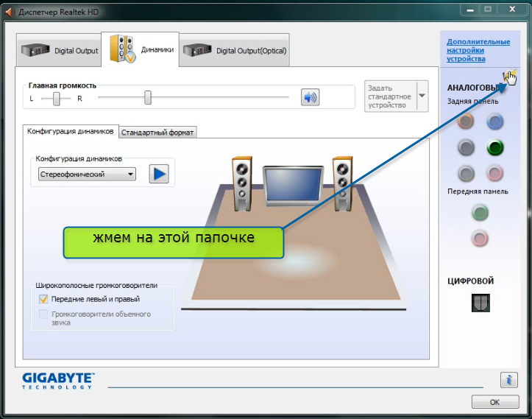Select the Конфигурация динамиков sub-tab
The height and width of the screenshot is (419, 532).
point(71,131)
